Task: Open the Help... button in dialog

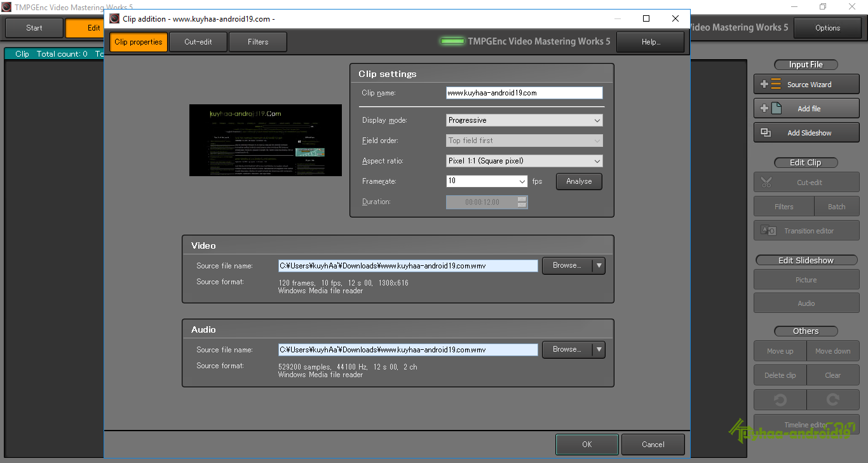Action: click(651, 42)
